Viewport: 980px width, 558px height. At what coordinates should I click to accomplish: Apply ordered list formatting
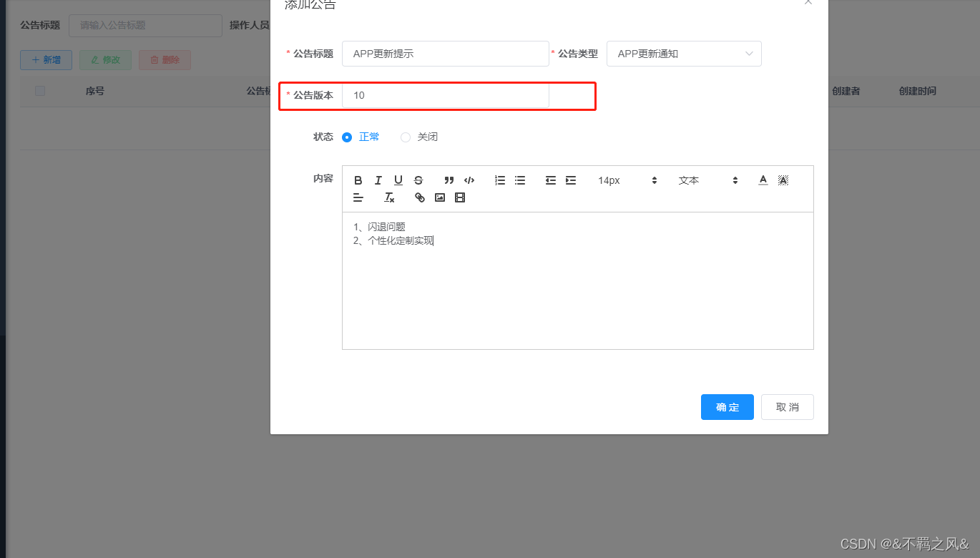[x=500, y=180]
